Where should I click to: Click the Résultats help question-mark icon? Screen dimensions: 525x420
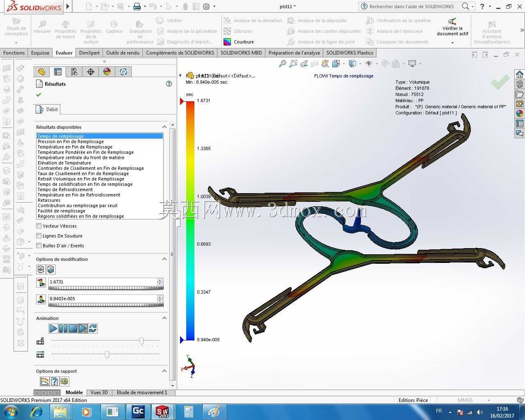[169, 84]
